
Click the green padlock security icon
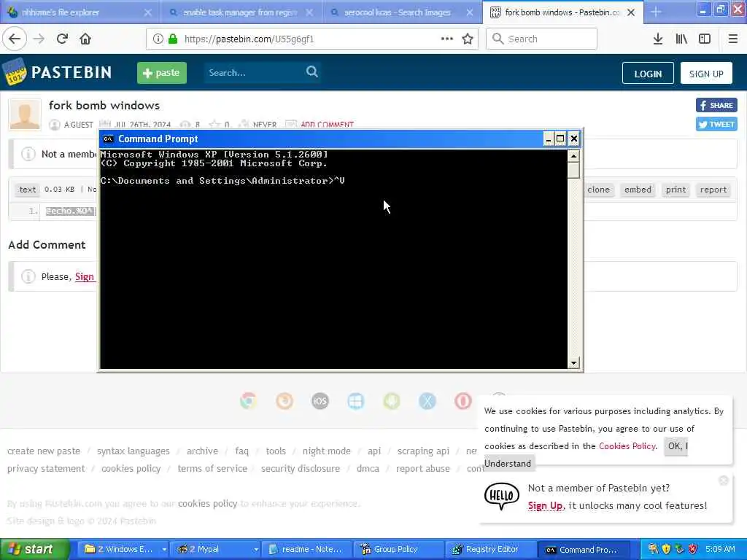pos(173,39)
